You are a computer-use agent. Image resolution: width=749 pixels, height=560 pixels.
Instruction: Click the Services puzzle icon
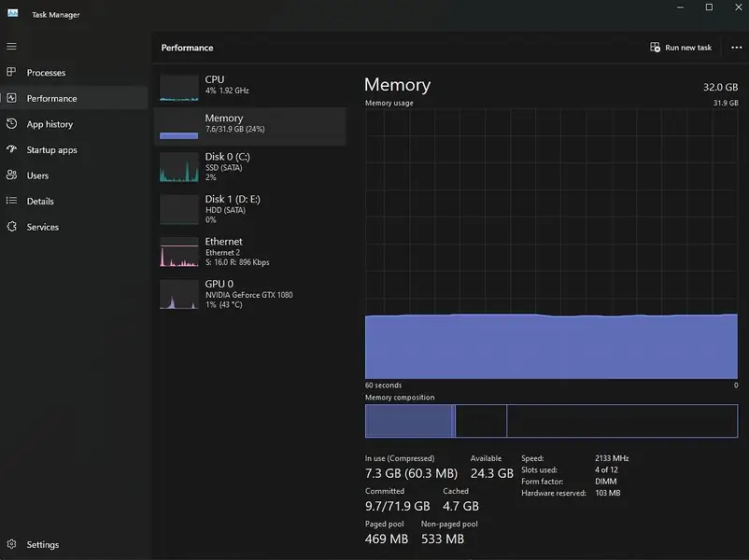point(11,227)
